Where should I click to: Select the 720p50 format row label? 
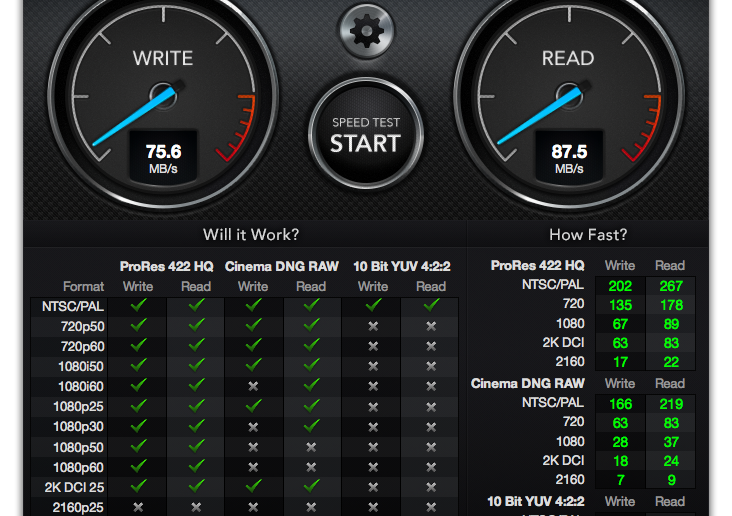83,326
